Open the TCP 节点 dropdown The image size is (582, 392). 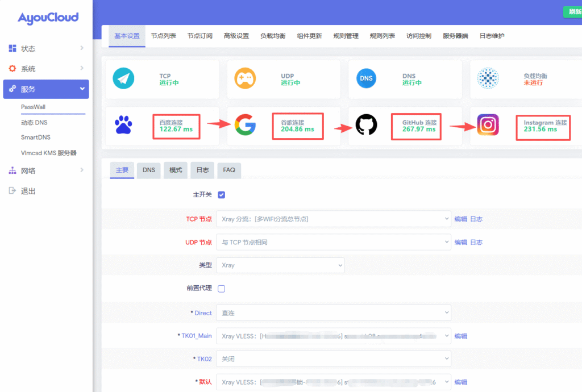333,219
